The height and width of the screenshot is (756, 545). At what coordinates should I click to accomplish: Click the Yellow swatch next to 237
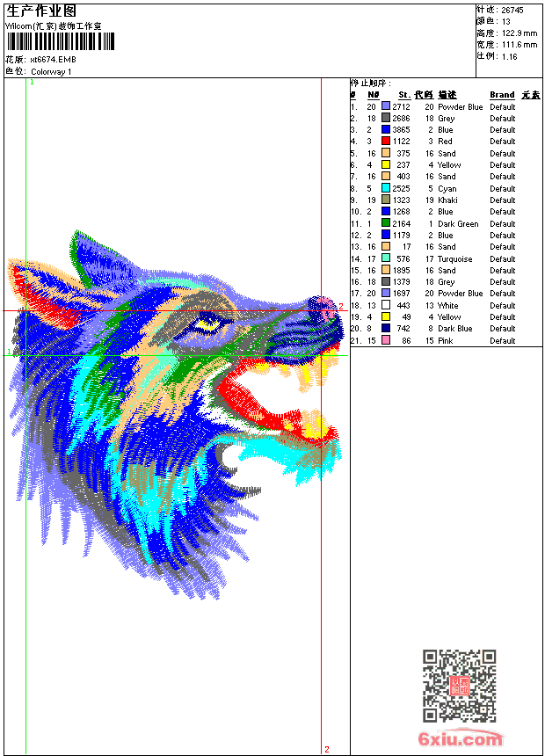[386, 164]
